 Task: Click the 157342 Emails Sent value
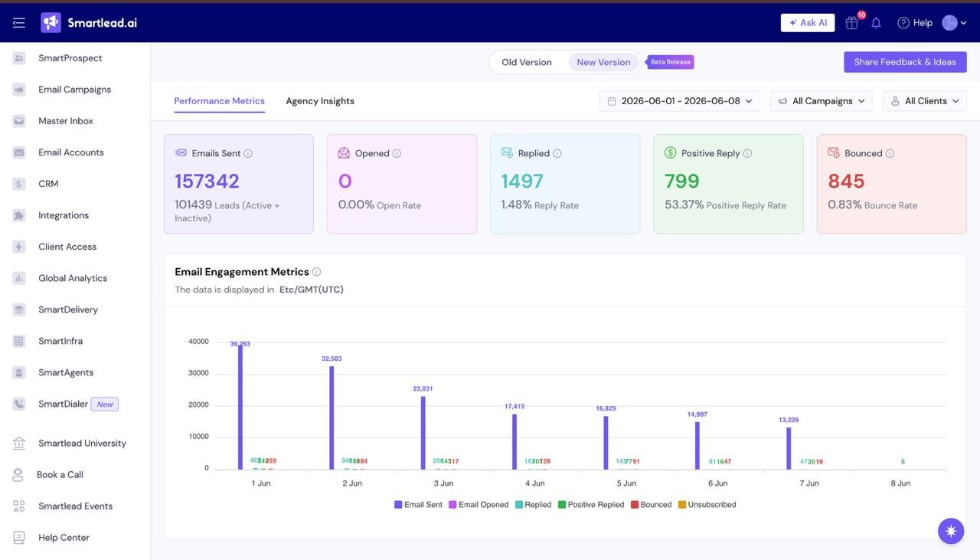207,182
